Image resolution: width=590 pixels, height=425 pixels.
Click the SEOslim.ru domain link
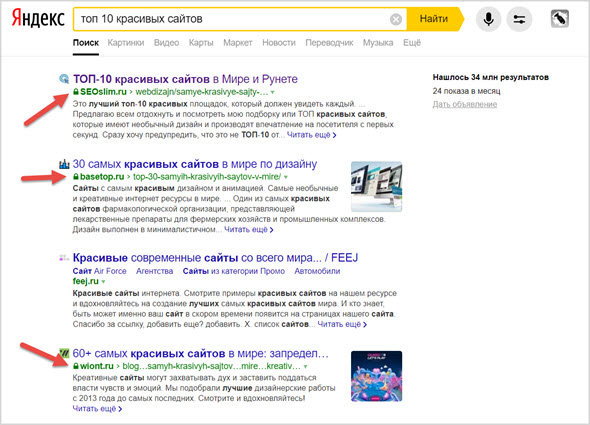pos(103,92)
